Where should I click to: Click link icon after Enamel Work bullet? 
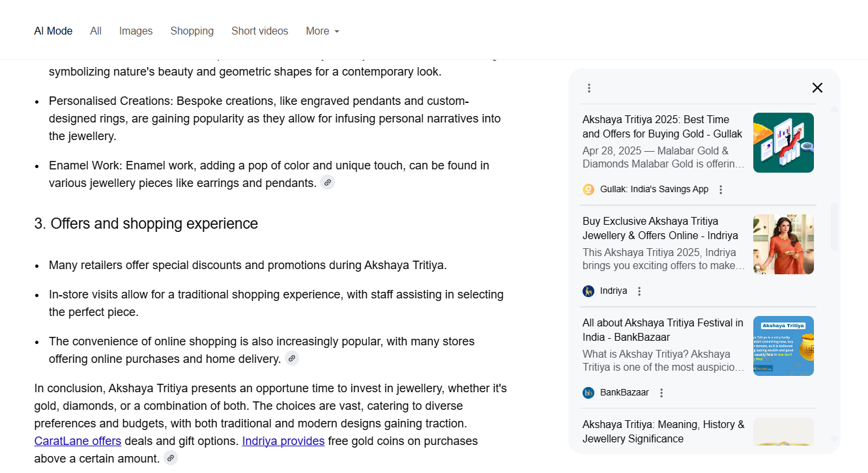coord(327,182)
